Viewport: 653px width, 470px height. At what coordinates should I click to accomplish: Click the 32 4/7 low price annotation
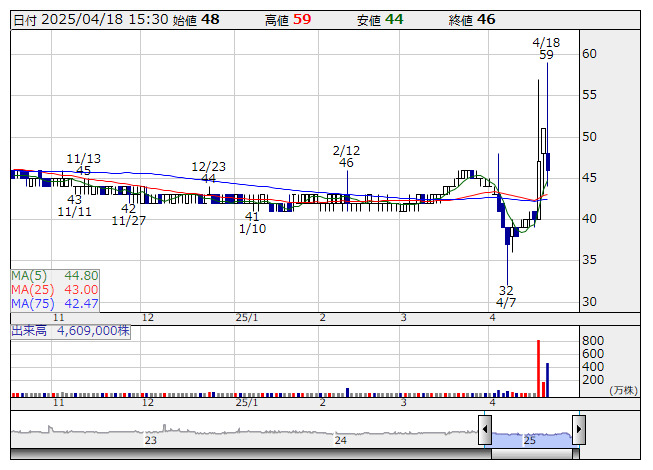pyautogui.click(x=506, y=296)
